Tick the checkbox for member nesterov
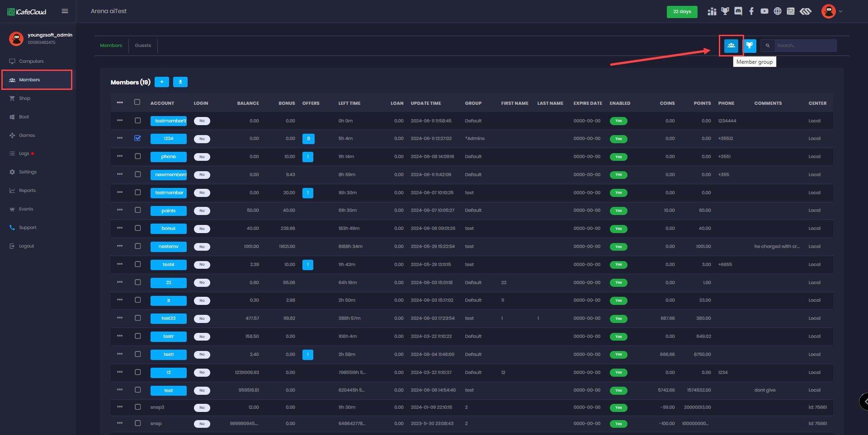Viewport: 868px width, 435px height. coord(138,246)
